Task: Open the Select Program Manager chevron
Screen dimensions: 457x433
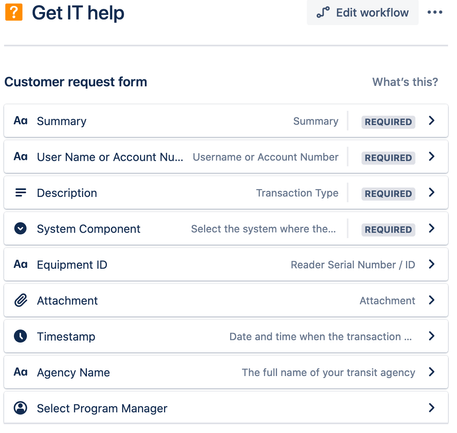Action: (432, 408)
